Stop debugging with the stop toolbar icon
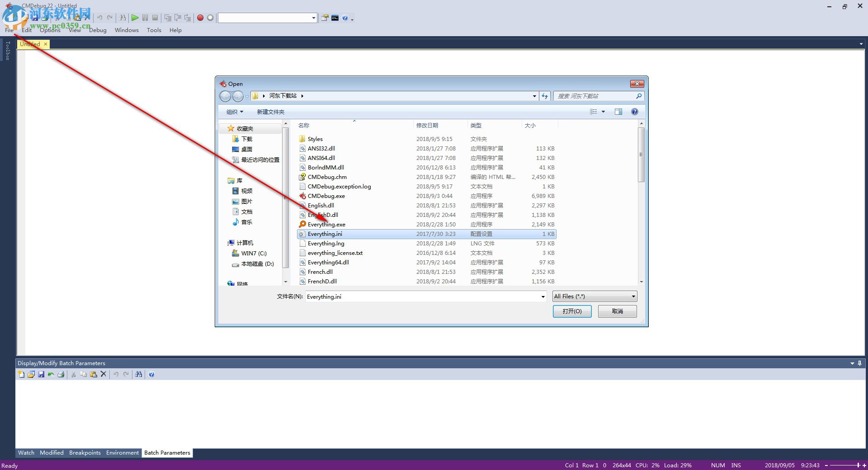This screenshot has height=470, width=868. click(x=155, y=18)
